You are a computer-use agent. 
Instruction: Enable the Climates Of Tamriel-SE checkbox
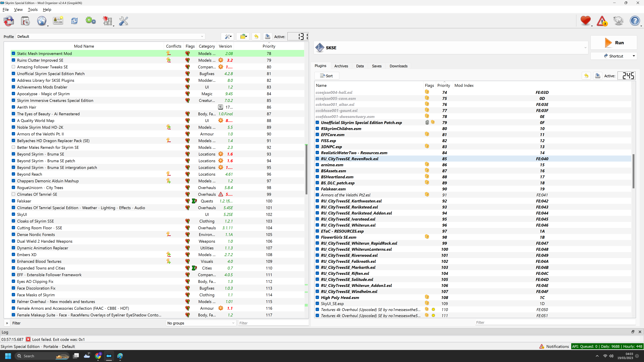pos(13,194)
